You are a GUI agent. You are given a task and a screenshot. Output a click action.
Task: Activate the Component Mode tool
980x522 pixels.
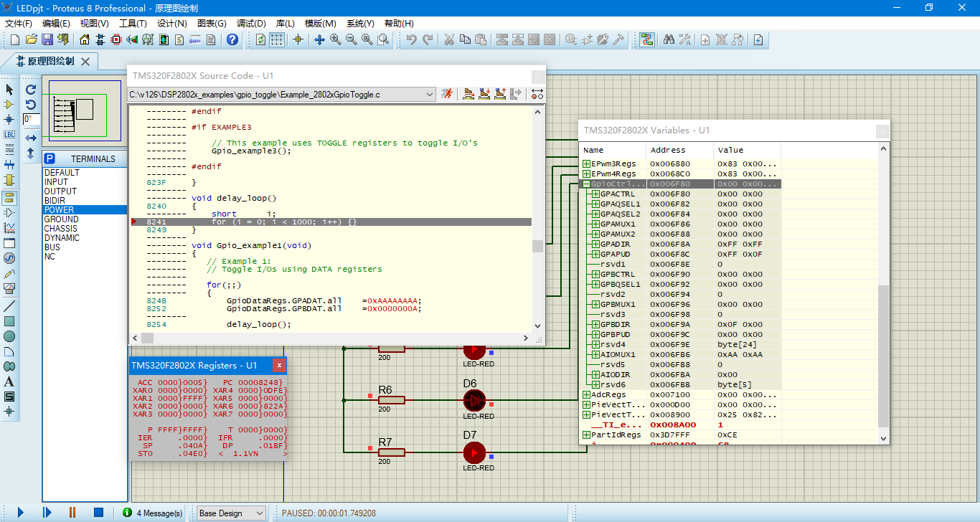tap(10, 103)
